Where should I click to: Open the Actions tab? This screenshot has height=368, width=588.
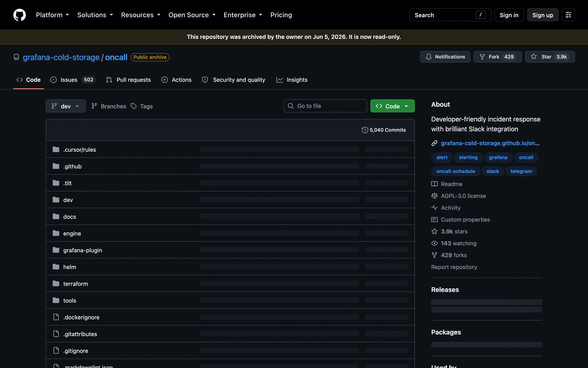click(x=176, y=80)
